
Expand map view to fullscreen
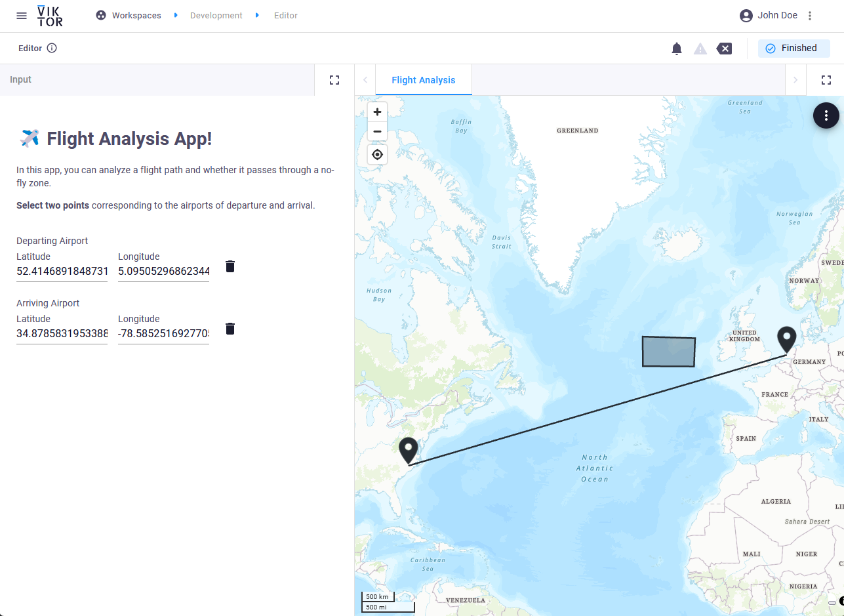pos(826,80)
